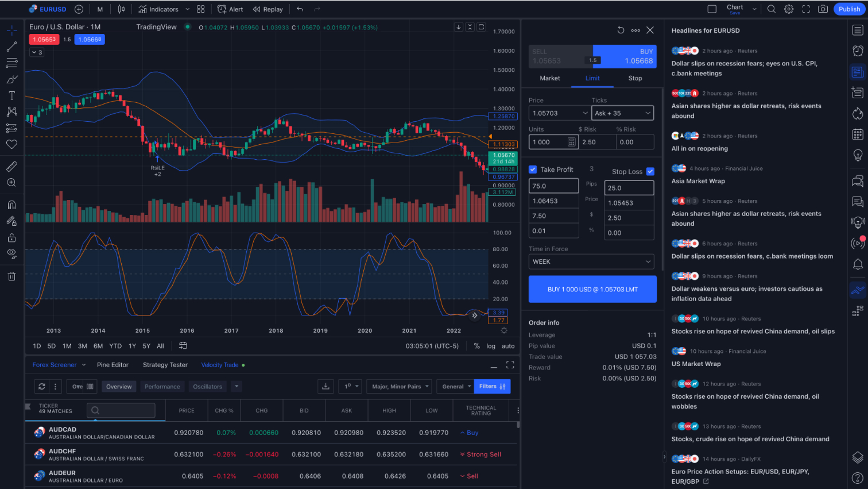
Task: Open the Ticks Ask + 35 dropdown
Action: (622, 113)
